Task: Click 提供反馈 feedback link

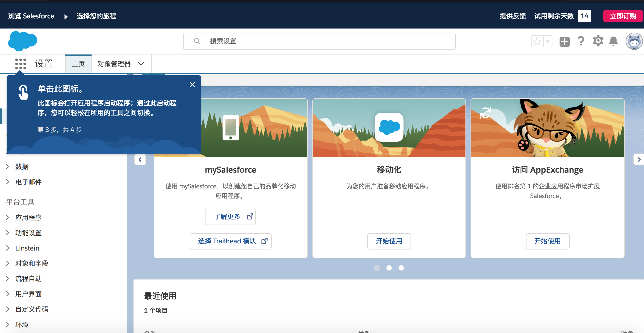Action: (513, 16)
